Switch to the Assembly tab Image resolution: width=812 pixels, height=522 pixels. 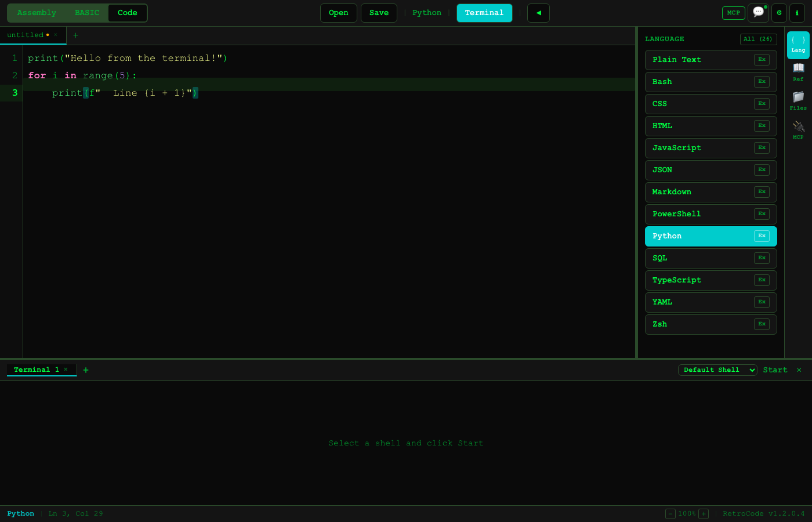36,12
